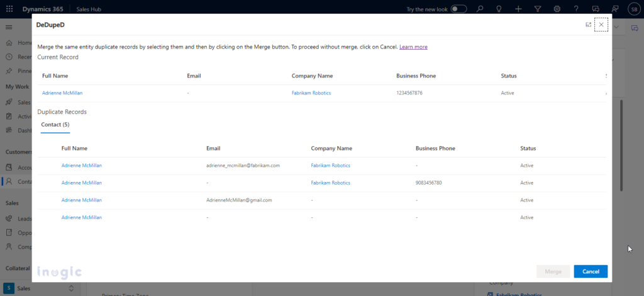The image size is (644, 296).
Task: Click the plus quick create icon
Action: [518, 9]
